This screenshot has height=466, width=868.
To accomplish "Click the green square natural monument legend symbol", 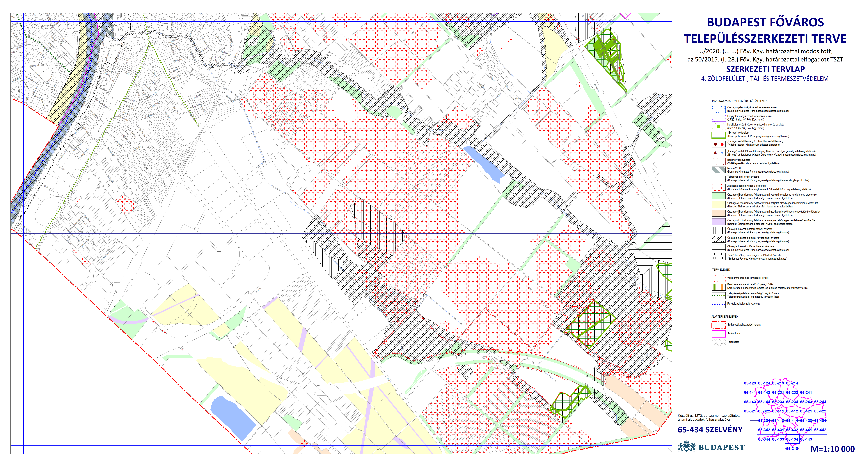I will [718, 127].
